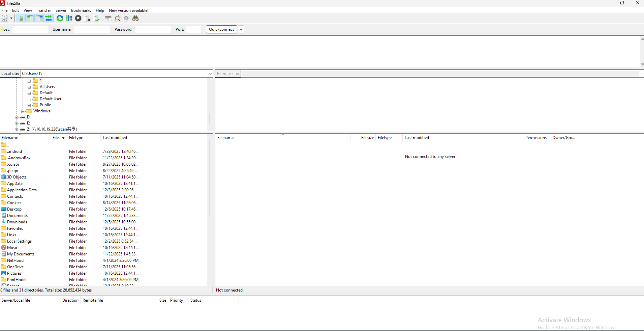Reconnect to the last used server
644x331 pixels.
pos(97,18)
